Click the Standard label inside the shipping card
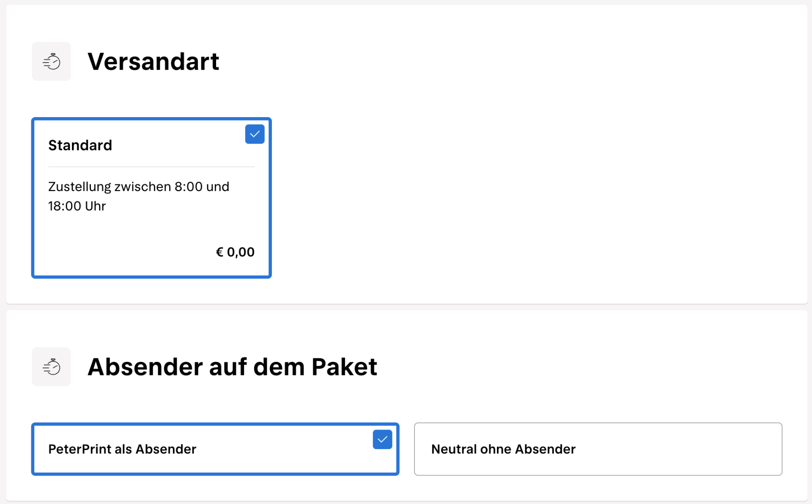 point(80,145)
